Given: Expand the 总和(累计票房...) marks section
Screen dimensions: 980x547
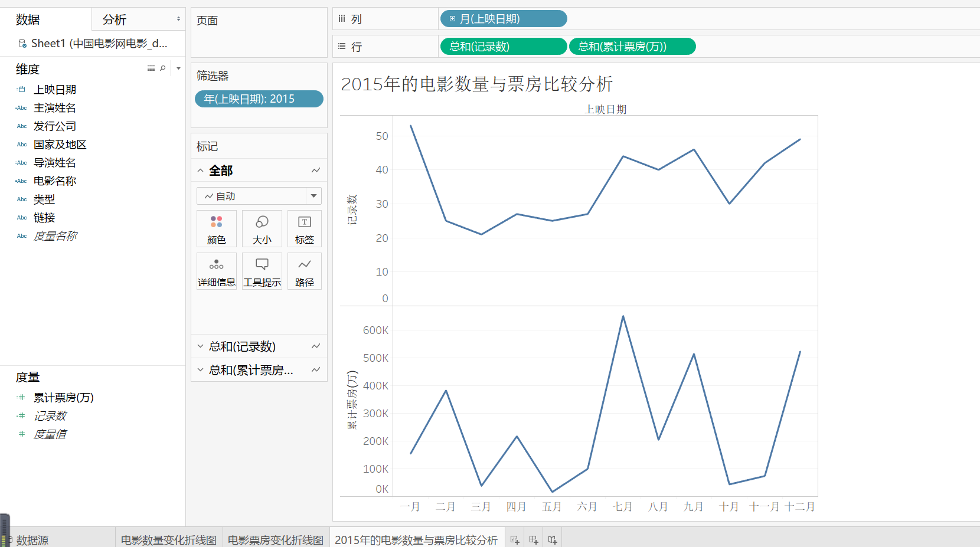Looking at the screenshot, I should [x=200, y=370].
